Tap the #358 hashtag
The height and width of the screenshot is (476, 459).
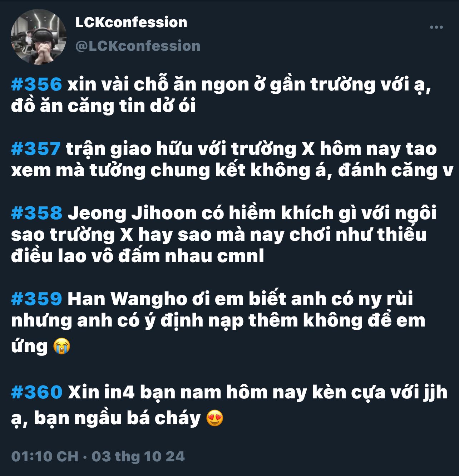pos(37,214)
